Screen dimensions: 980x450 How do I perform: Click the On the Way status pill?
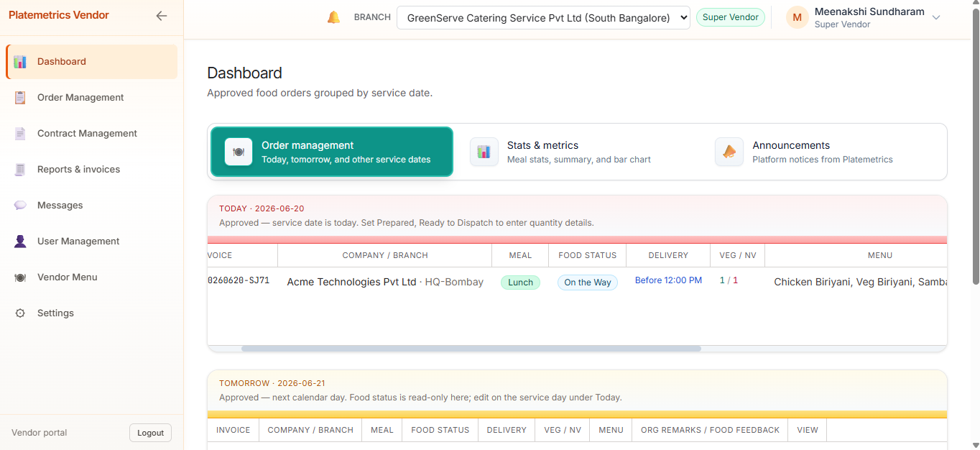tap(588, 283)
